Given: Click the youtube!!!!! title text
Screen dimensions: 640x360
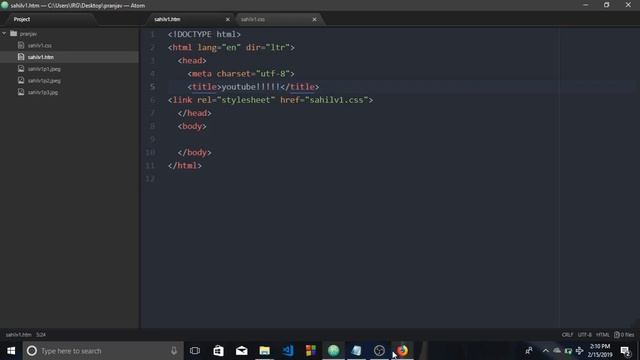Looking at the screenshot, I should click(251, 87).
